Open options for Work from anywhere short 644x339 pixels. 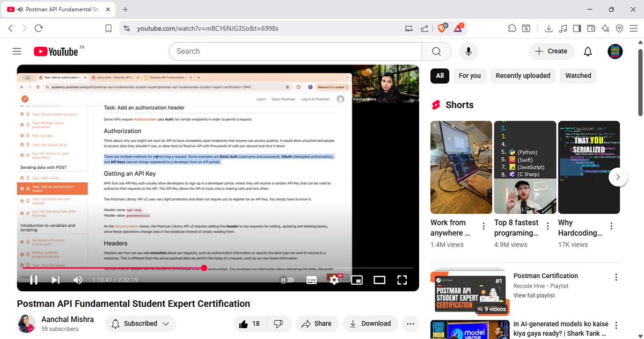[484, 226]
